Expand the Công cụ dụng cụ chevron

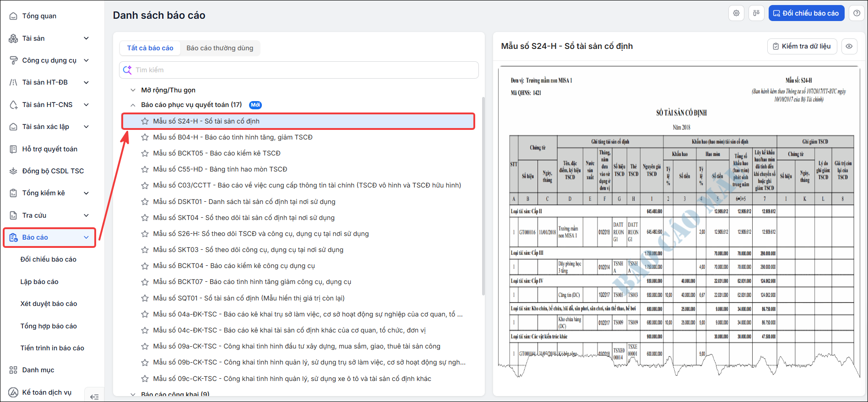point(86,60)
